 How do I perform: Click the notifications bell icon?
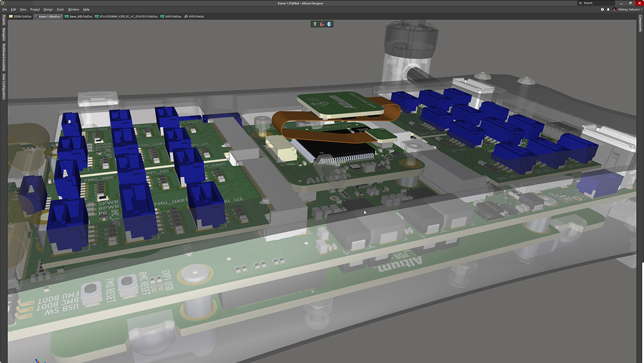coord(608,9)
